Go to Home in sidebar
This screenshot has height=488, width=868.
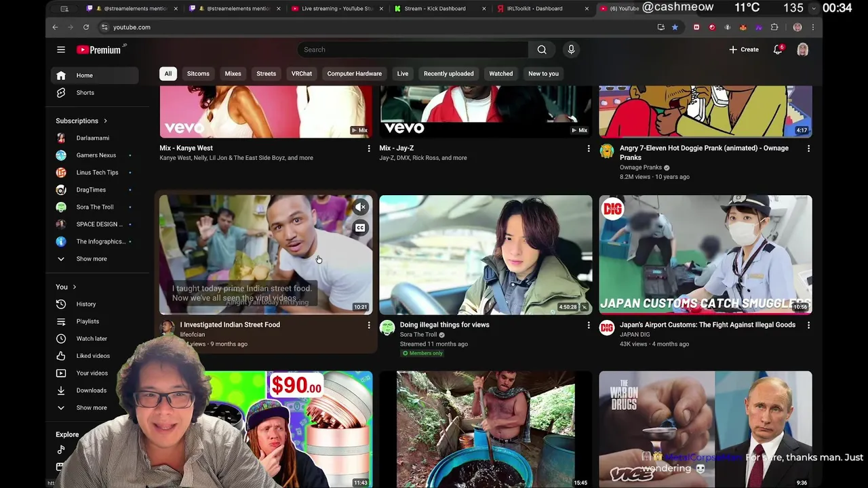tap(95, 75)
